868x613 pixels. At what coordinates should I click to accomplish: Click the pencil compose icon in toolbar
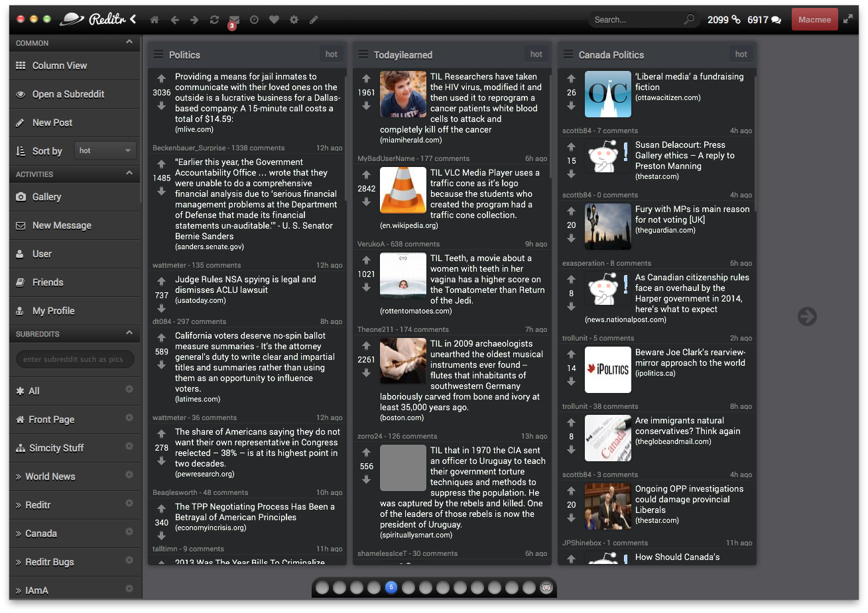314,20
